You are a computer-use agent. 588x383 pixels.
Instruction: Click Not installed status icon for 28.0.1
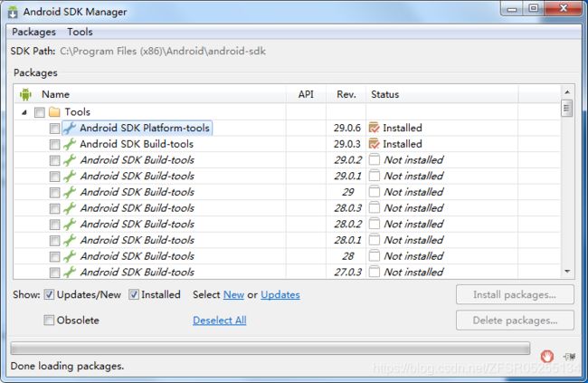pos(374,240)
